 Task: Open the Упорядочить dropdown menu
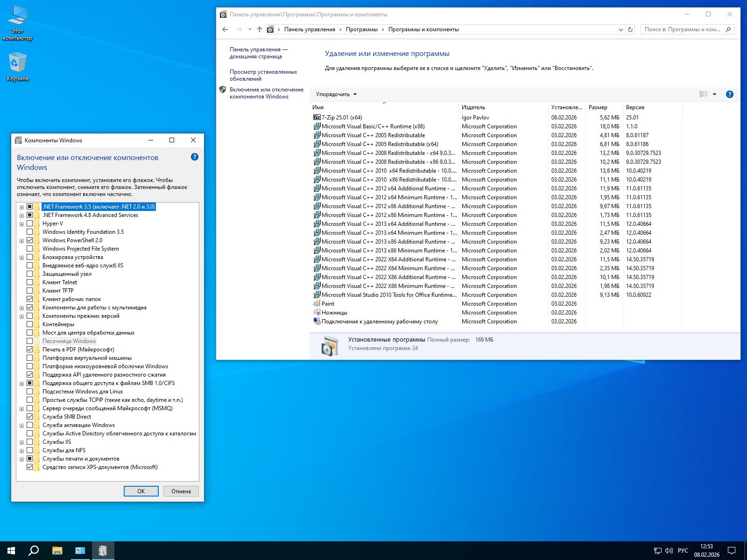(x=336, y=94)
